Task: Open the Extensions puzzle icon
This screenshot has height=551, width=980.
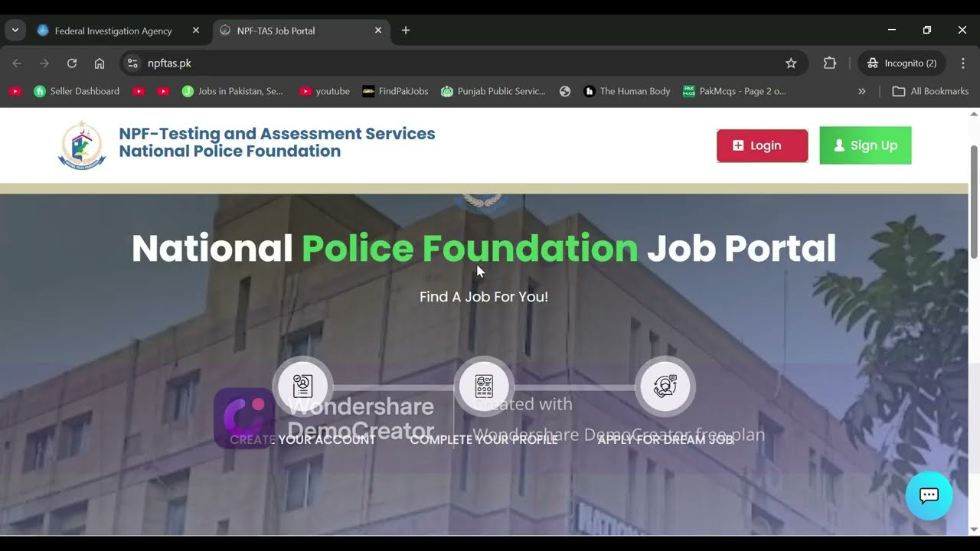Action: (829, 64)
